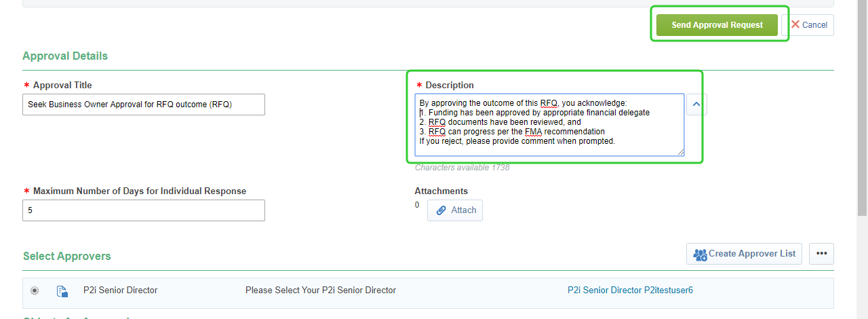Viewport: 868px width, 319px height.
Task: Click the Attachments count of 0
Action: coord(417,205)
